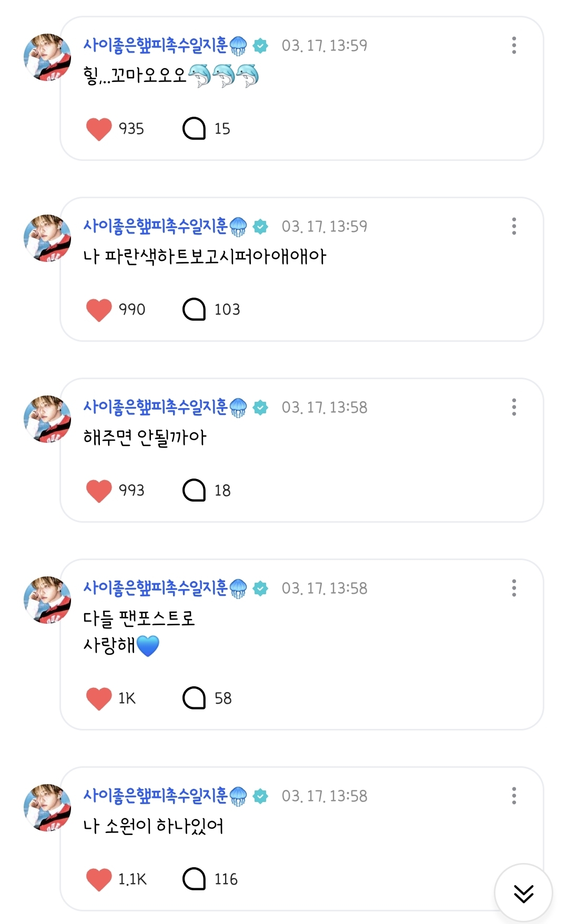Open three-dot menu on the 993-likes post
Viewport: 568px width, 924px height.
(x=514, y=407)
